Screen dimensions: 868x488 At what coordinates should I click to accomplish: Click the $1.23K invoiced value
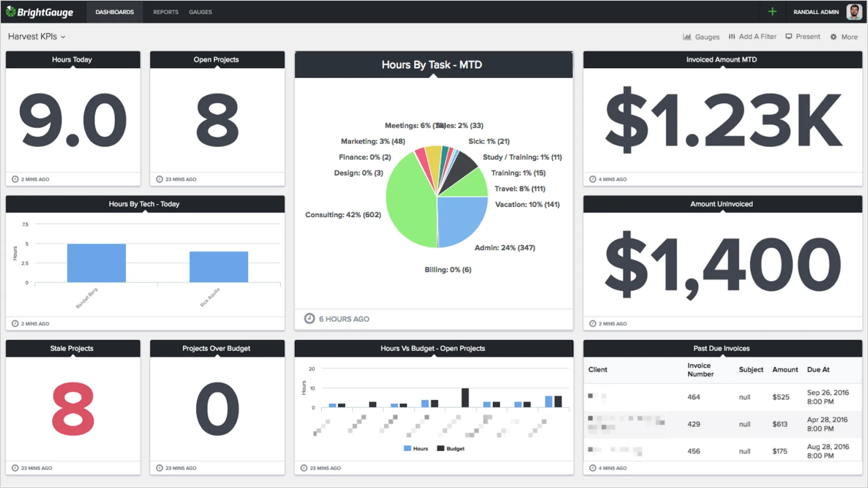coord(723,120)
